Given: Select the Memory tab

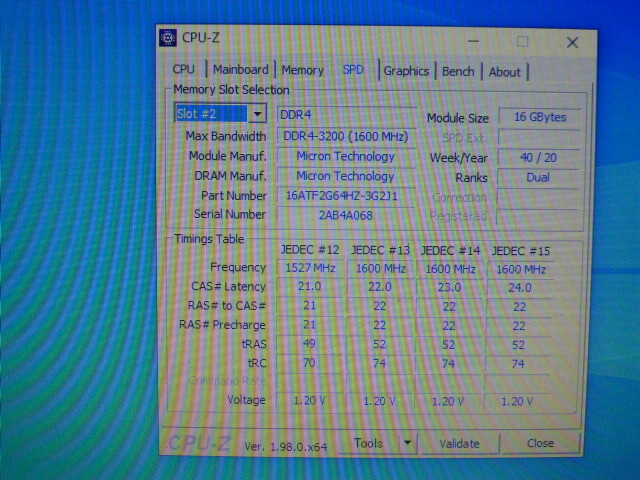Looking at the screenshot, I should click(302, 70).
